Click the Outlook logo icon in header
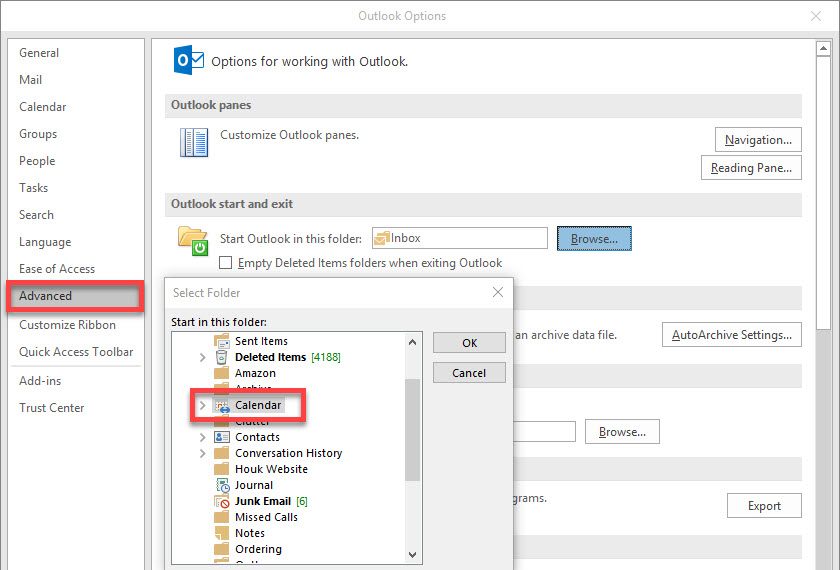 189,60
